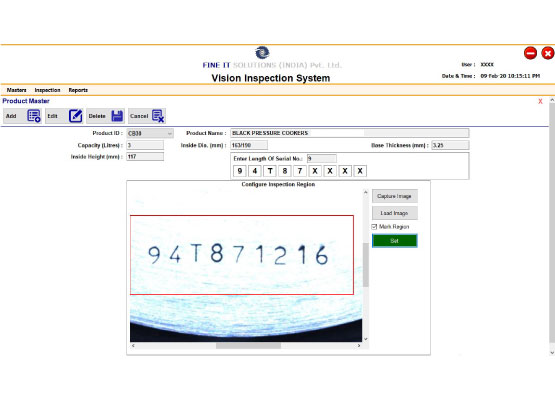
Task: Click the horizontal scrollbar thumb below image
Action: (248, 345)
